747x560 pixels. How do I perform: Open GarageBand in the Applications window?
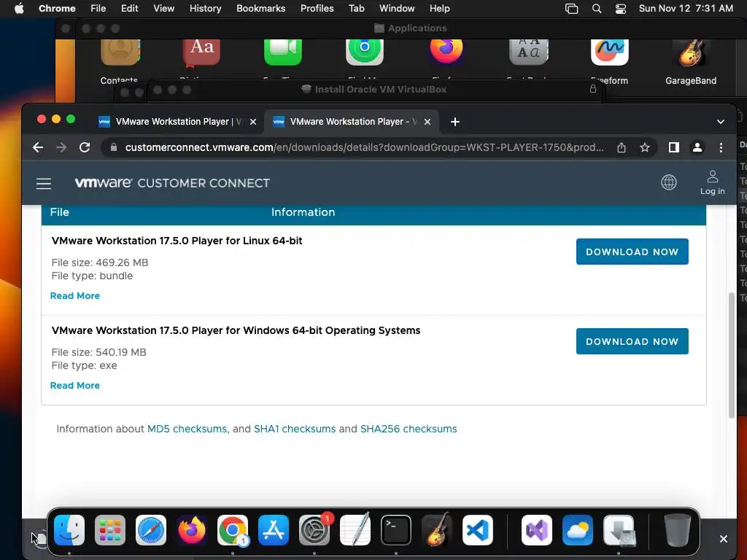pos(691,62)
